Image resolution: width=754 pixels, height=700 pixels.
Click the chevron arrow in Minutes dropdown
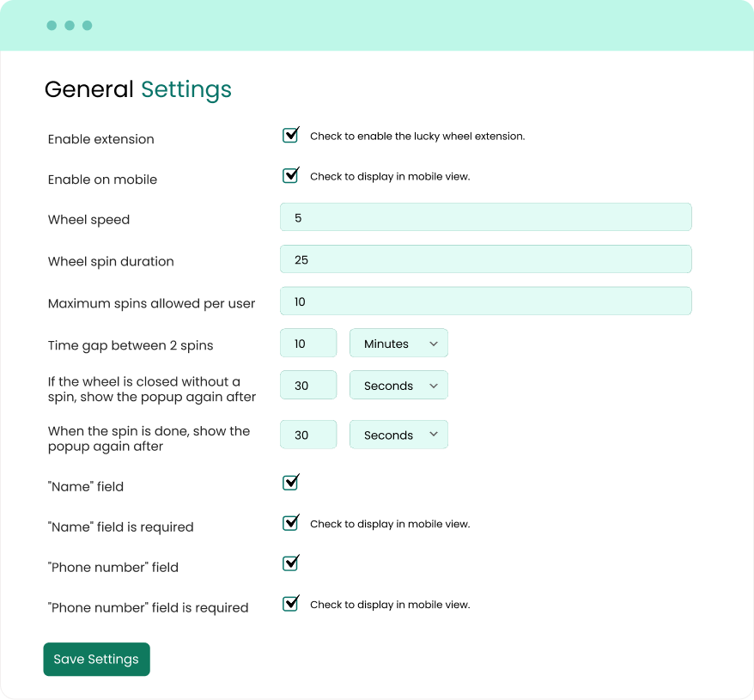click(x=434, y=344)
